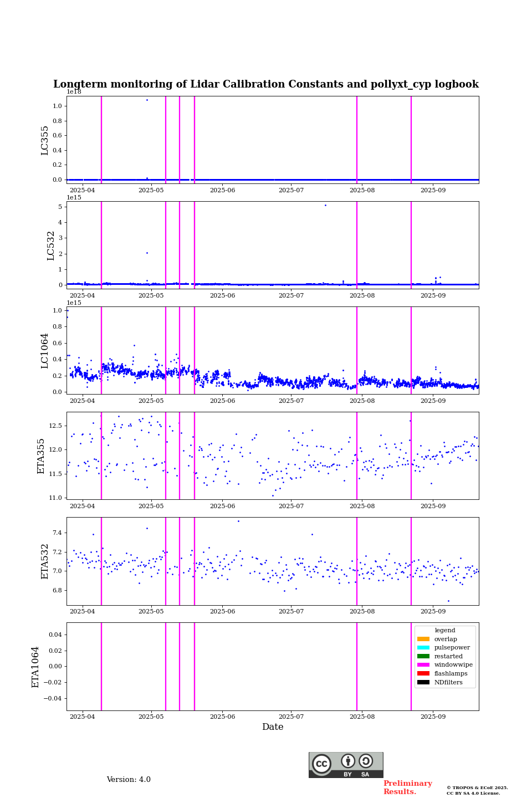Click the orange overlap legend swatch
The width and height of the screenshot is (532, 798).
coord(423,639)
